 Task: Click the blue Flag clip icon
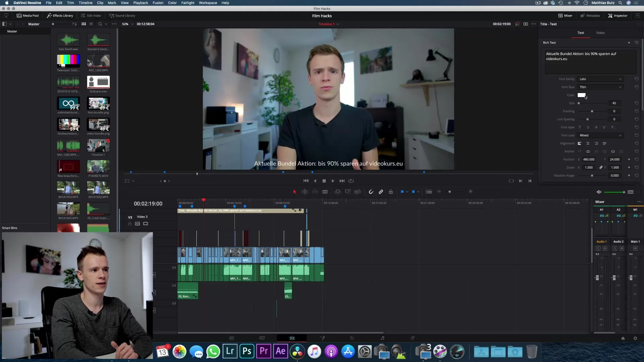point(402,192)
